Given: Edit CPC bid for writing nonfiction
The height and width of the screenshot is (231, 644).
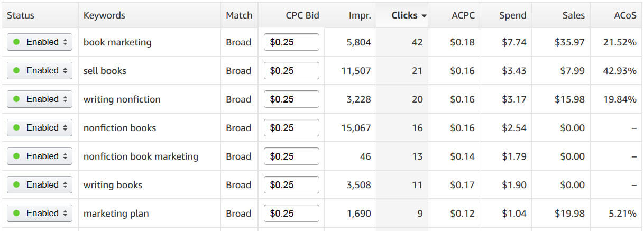Looking at the screenshot, I should pyautogui.click(x=291, y=99).
